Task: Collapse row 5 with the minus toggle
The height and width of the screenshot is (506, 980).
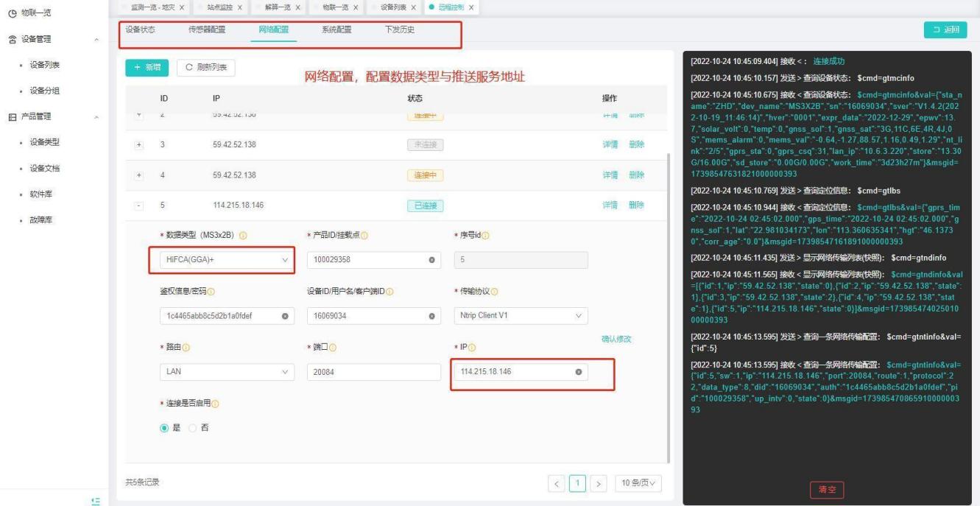Action: pos(139,205)
